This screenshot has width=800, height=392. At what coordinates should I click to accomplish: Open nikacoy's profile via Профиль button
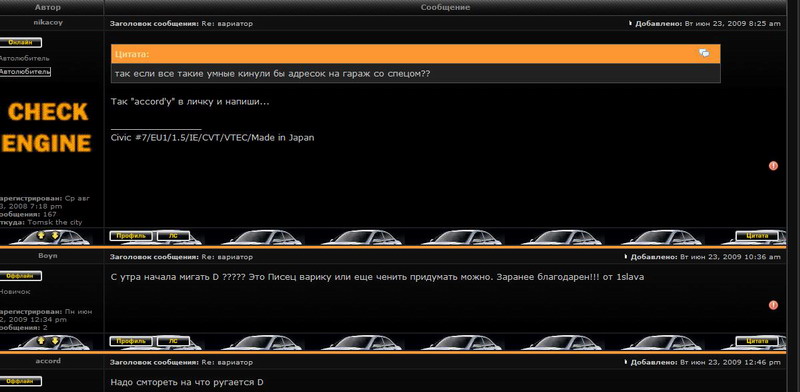pos(131,236)
